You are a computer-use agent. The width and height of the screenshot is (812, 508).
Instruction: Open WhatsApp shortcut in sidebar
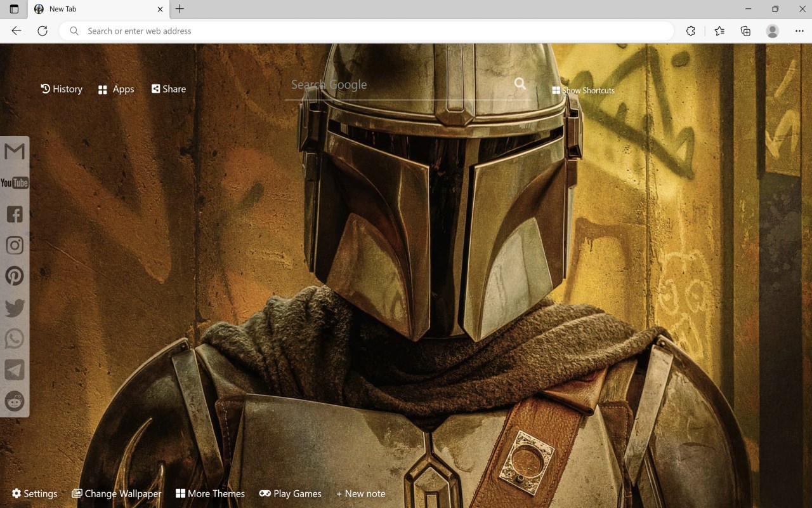(15, 339)
